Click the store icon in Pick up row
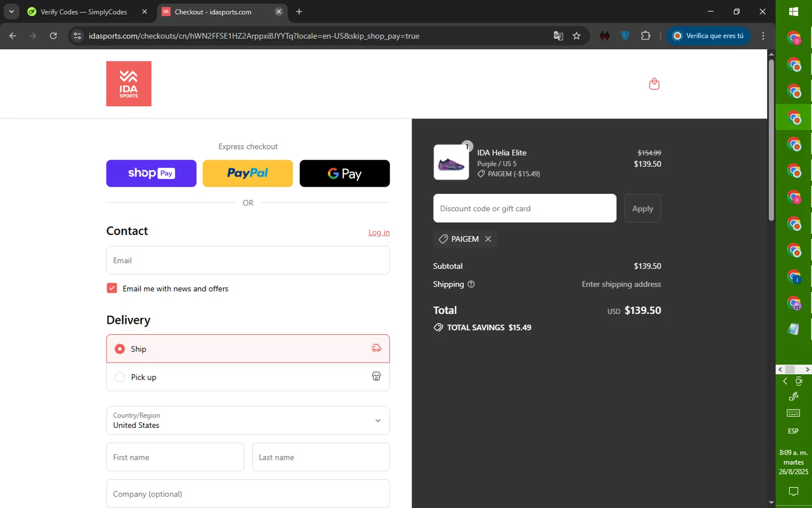 click(376, 376)
